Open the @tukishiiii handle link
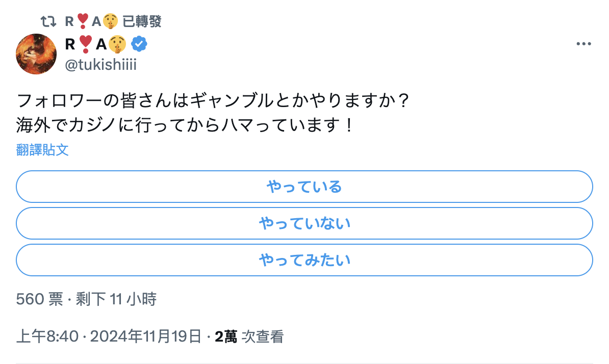The height and width of the screenshot is (364, 609). [101, 65]
